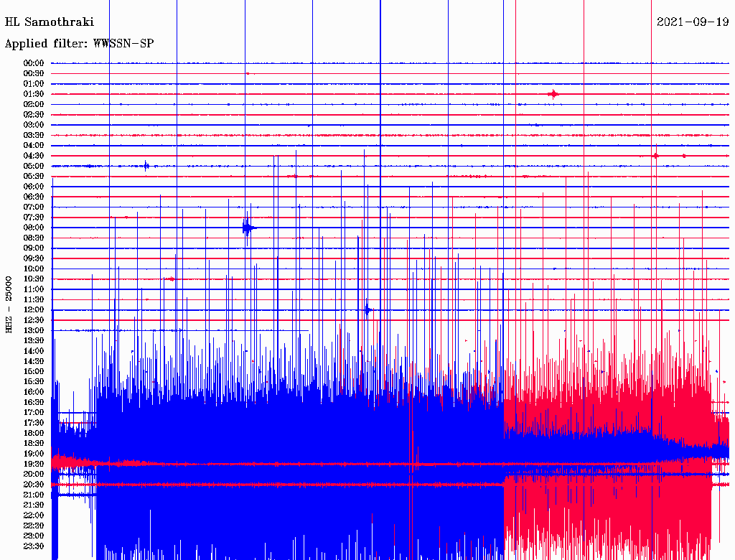Click the small event on 05:00 trace

click(146, 166)
